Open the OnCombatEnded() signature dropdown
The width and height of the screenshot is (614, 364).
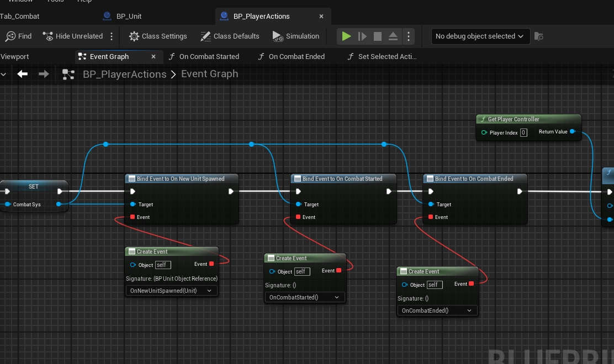point(437,311)
